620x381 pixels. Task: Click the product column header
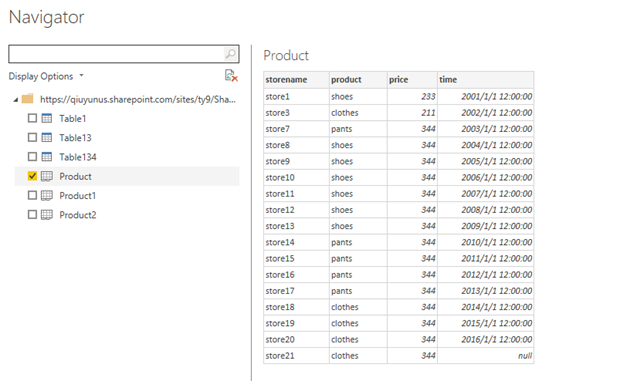(358, 80)
